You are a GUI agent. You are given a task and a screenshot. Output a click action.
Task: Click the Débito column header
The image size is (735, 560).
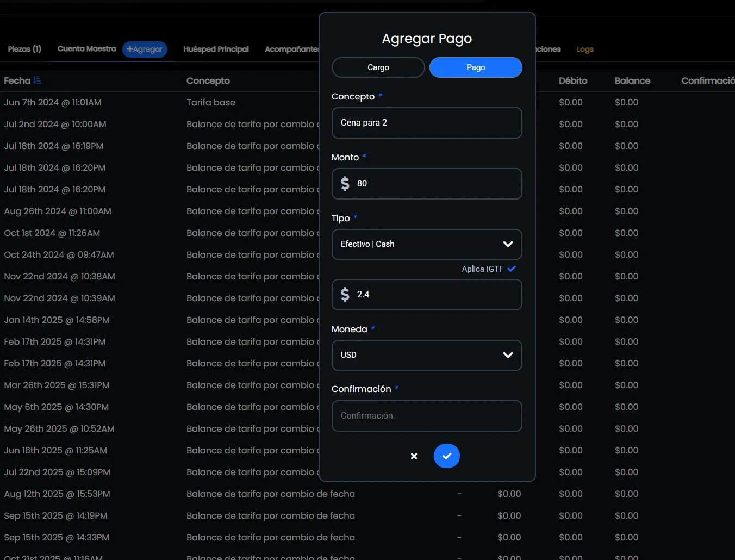[x=573, y=80]
